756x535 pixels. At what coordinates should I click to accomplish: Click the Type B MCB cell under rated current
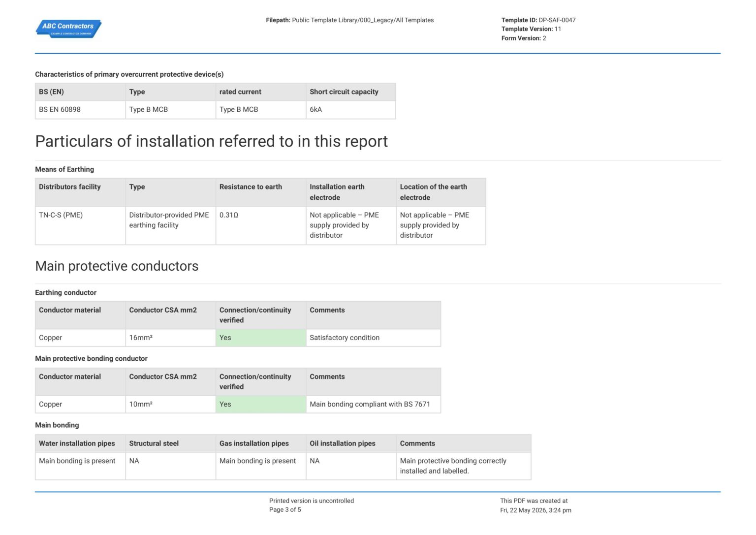pos(260,110)
